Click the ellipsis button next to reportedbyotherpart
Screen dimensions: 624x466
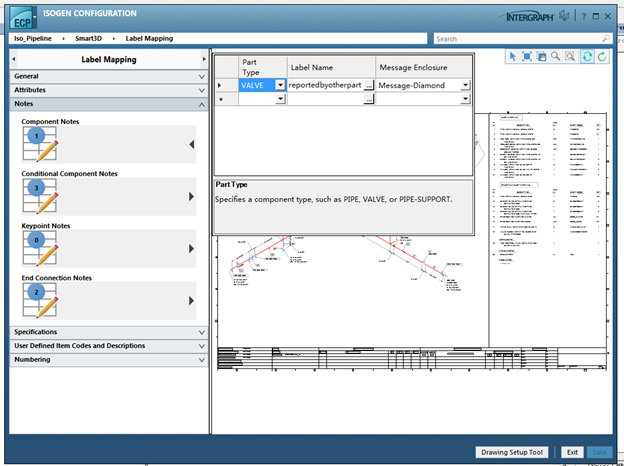click(x=369, y=86)
